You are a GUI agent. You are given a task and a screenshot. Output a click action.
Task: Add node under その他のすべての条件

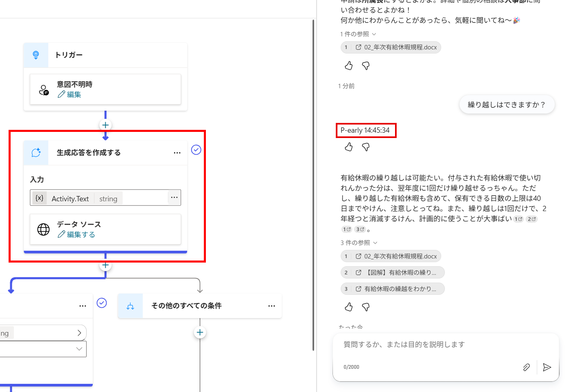[200, 332]
